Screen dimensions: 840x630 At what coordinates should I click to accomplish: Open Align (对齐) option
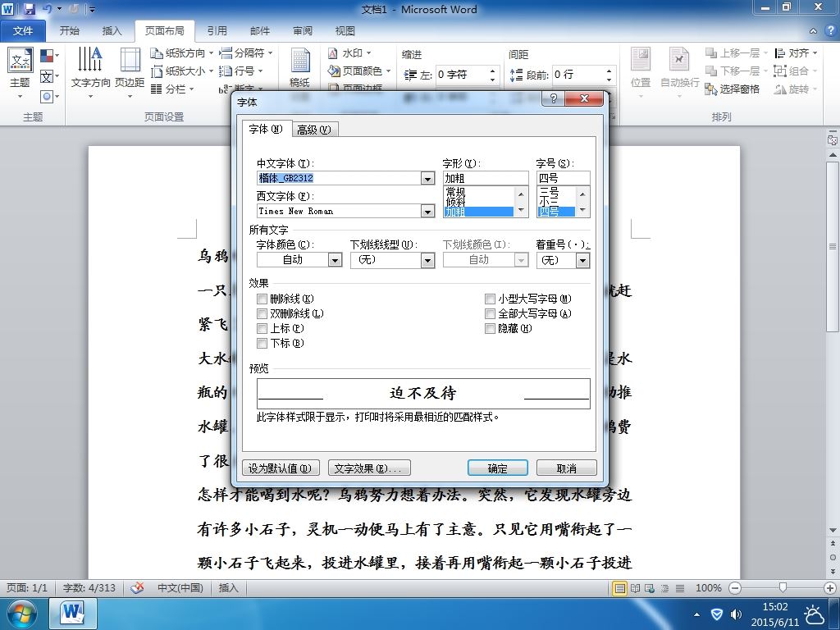(796, 53)
